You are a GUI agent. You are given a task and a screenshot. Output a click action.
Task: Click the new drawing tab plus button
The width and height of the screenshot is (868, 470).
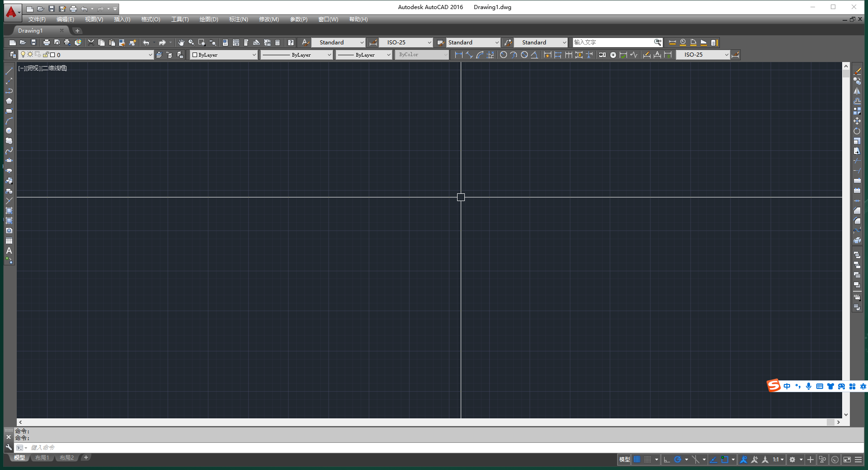click(x=77, y=31)
